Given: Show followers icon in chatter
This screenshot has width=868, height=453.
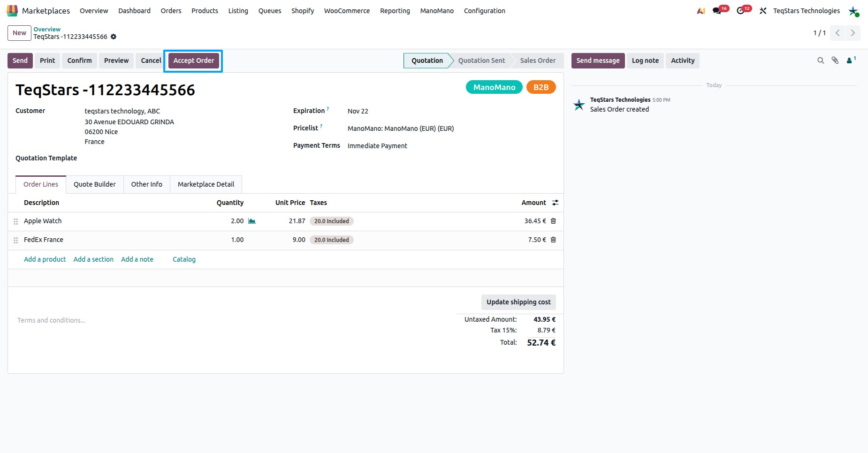Looking at the screenshot, I should click(x=851, y=60).
